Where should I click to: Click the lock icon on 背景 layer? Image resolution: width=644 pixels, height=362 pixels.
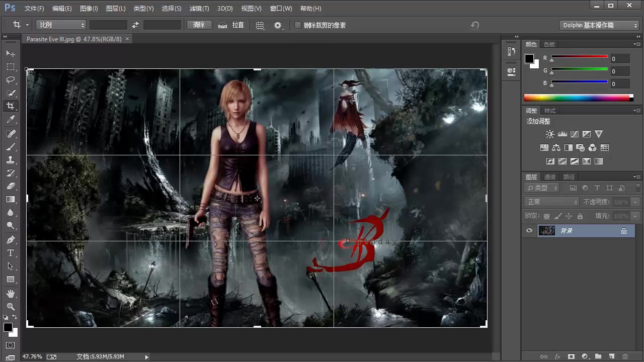click(624, 231)
